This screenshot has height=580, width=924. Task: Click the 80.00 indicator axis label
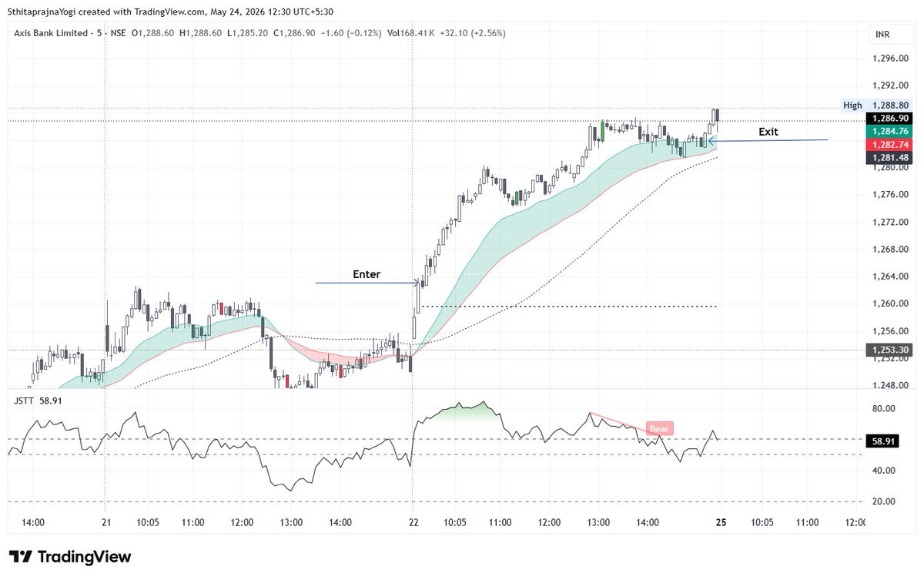tap(885, 408)
